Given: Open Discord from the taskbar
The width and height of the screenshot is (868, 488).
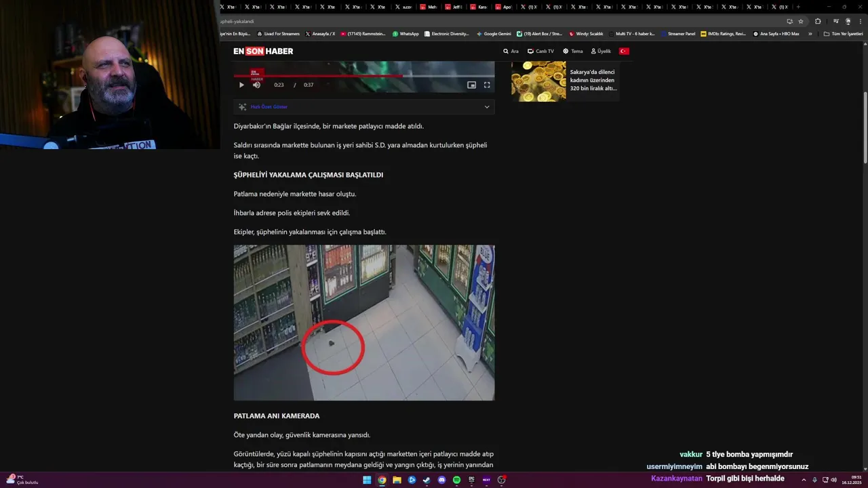Looking at the screenshot, I should point(441,480).
